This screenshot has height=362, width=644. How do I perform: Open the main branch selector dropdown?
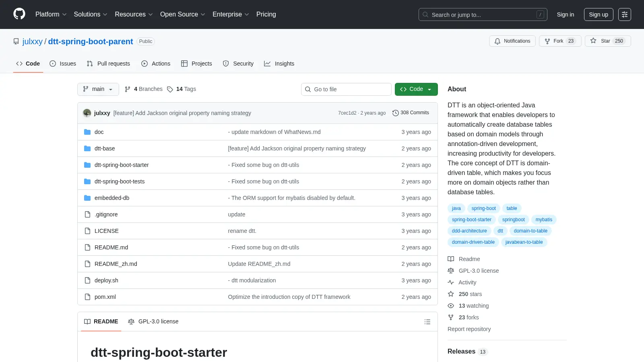pos(98,89)
